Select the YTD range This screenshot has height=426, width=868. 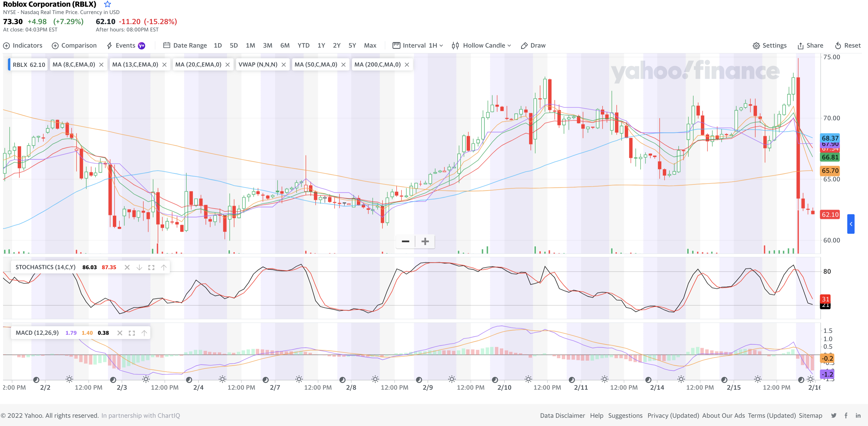click(x=303, y=45)
